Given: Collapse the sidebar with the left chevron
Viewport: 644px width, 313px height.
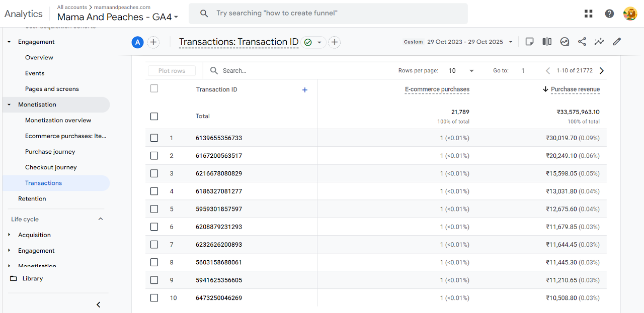Looking at the screenshot, I should (98, 304).
